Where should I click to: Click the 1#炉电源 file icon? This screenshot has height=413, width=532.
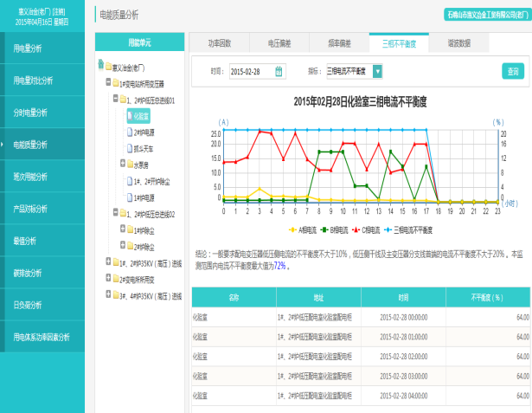(x=129, y=197)
